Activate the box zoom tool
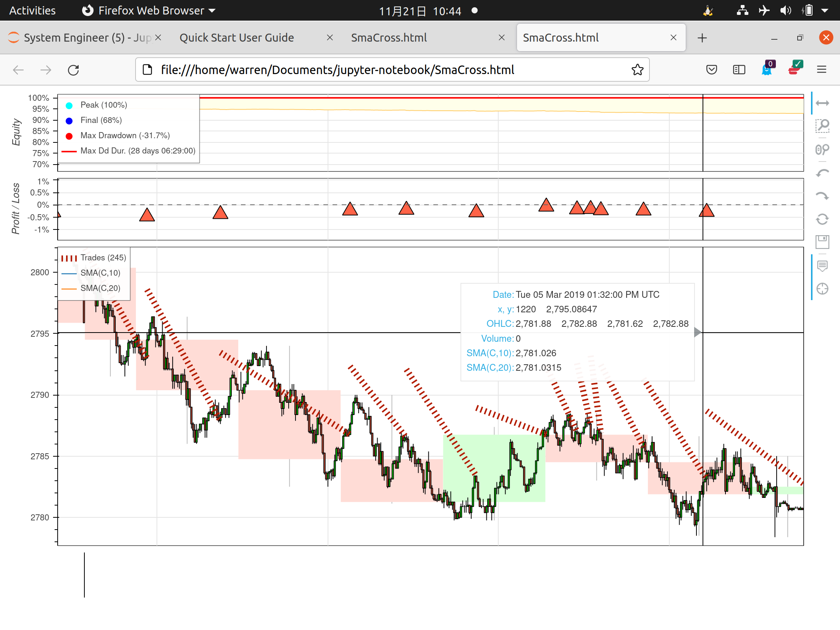 [822, 126]
